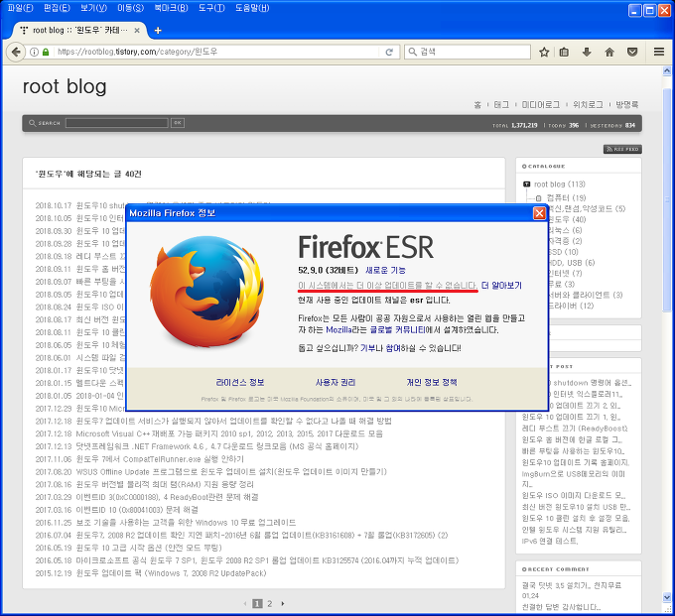Click the 검색 search box in toolbar
Screen dimensions: 675x616
point(468,52)
